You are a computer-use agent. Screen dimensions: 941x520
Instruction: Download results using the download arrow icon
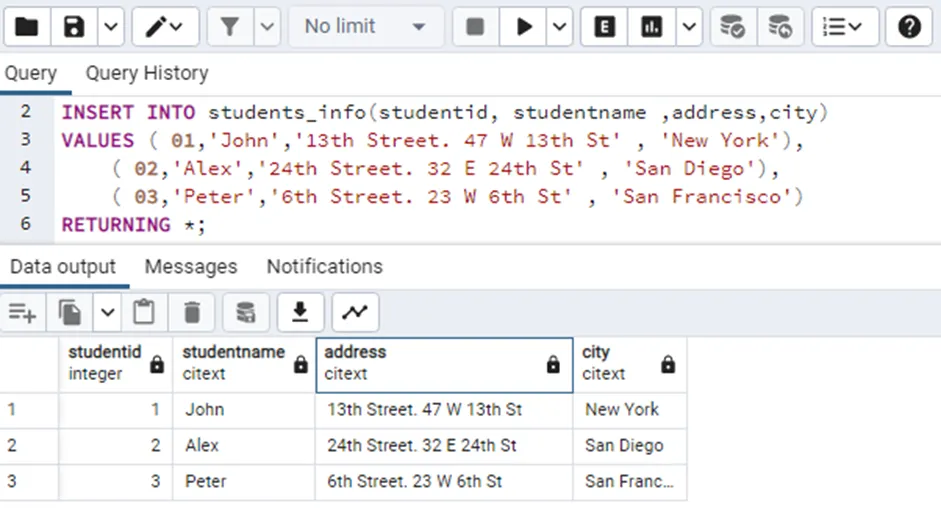tap(299, 313)
